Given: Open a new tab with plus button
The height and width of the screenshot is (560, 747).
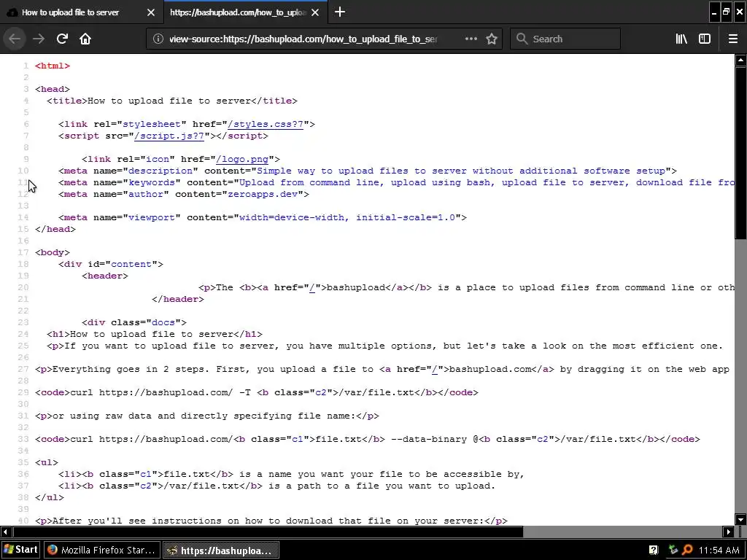Looking at the screenshot, I should [340, 12].
